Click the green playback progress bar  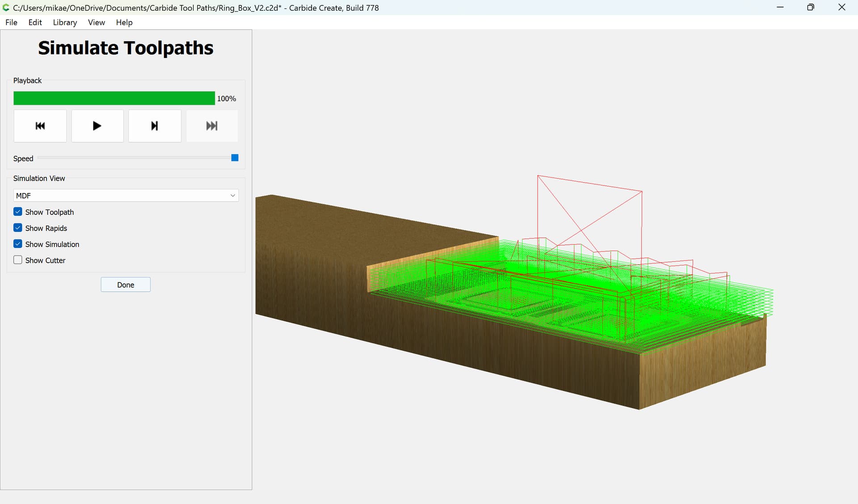tap(114, 98)
